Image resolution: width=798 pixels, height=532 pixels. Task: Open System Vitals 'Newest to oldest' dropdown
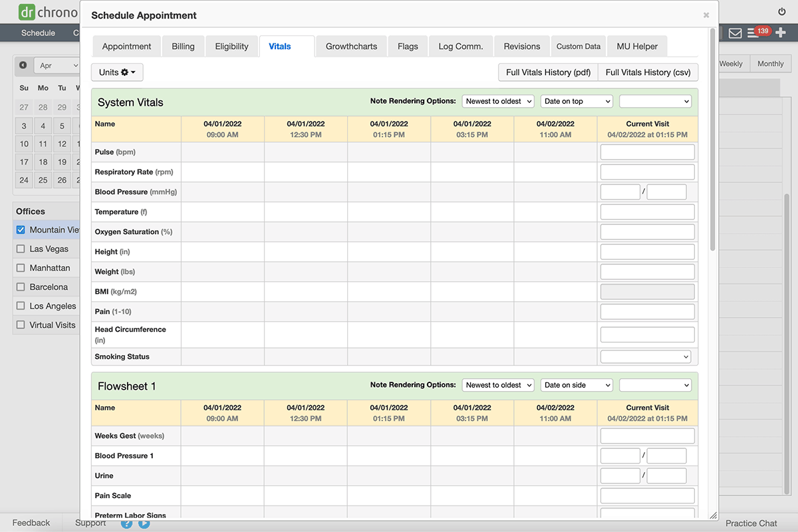pos(498,101)
